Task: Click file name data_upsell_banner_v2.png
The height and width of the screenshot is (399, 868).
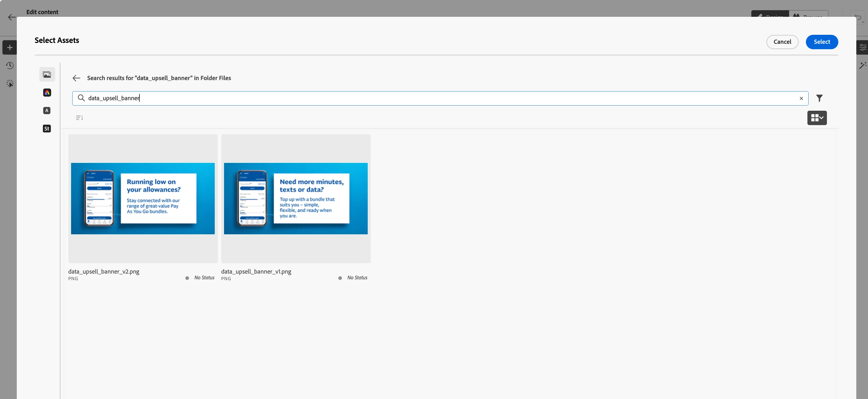Action: 104,271
